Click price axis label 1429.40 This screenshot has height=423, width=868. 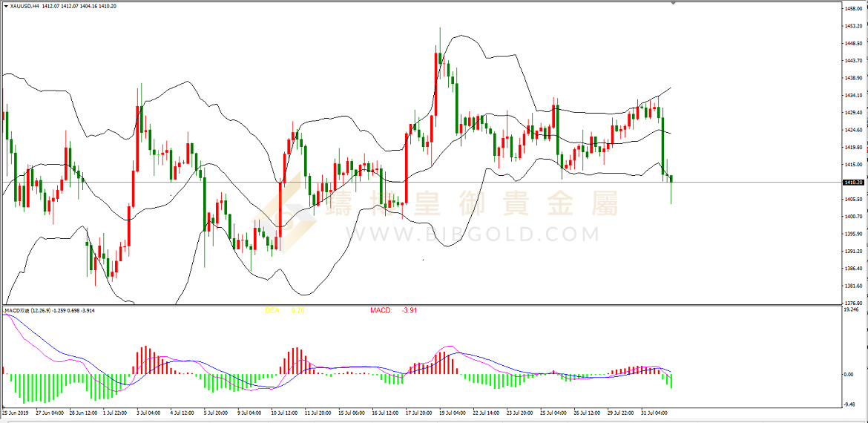[853, 113]
